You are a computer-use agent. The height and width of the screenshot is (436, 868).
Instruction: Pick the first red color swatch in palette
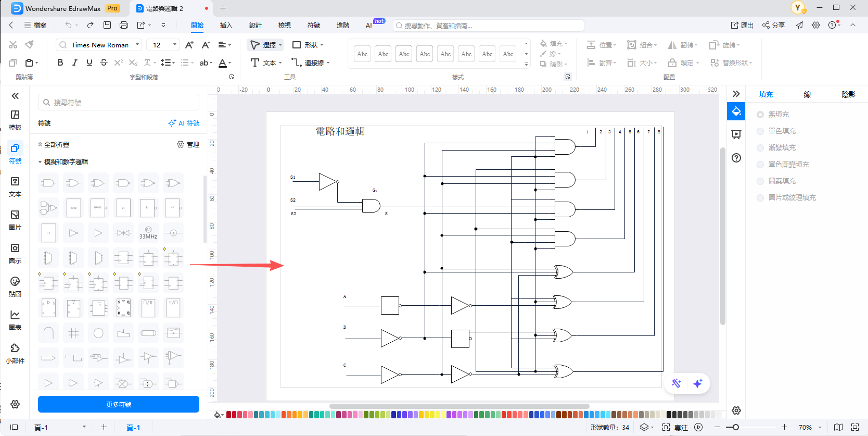(x=228, y=415)
